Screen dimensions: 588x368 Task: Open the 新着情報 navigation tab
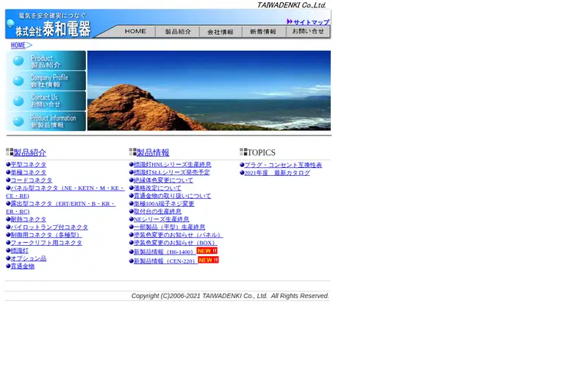click(263, 32)
